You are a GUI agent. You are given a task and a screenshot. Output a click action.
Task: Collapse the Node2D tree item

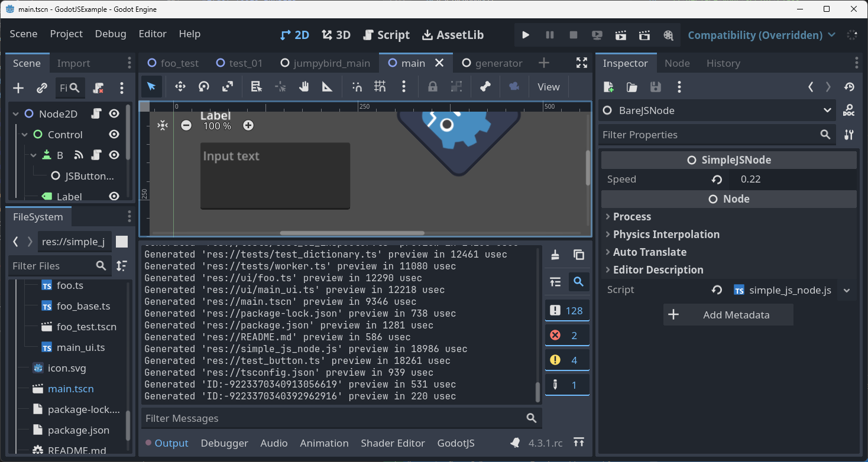coord(15,113)
